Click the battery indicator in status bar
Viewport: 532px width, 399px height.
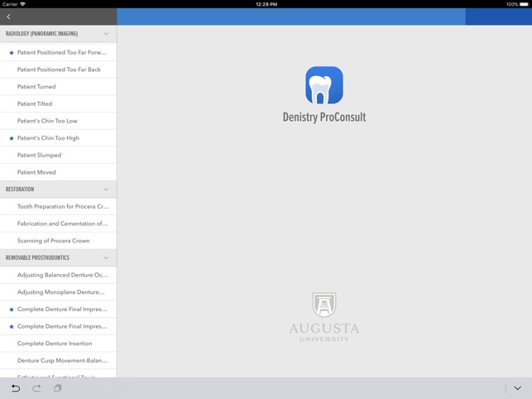524,4
